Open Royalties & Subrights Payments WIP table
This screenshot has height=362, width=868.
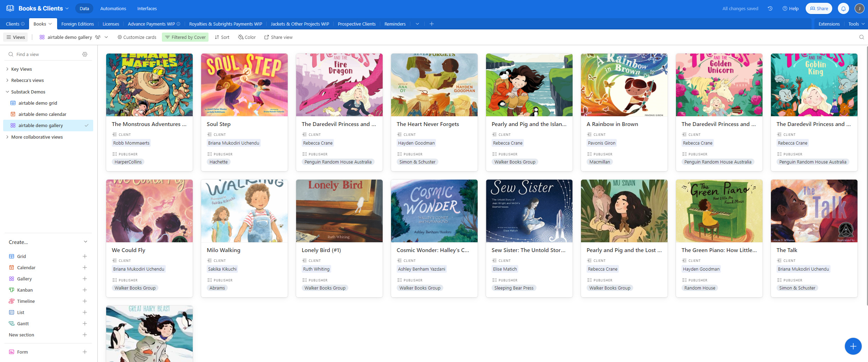point(226,24)
